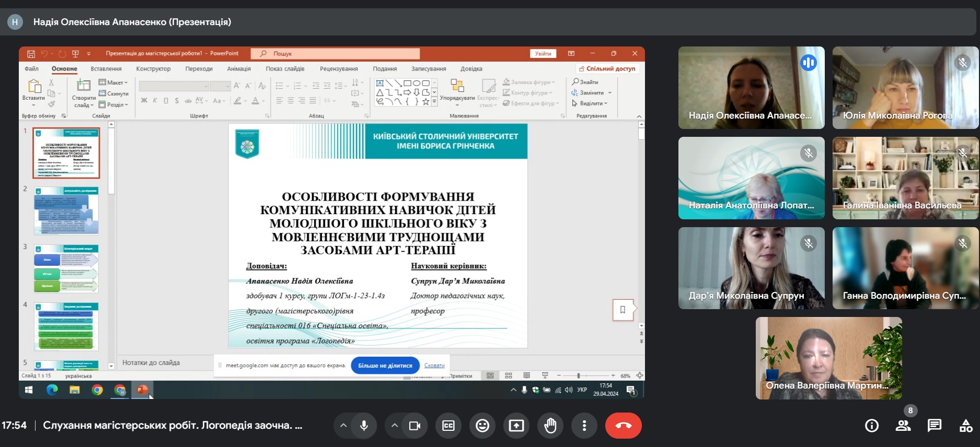Open the emoji reactions panel

[482, 426]
